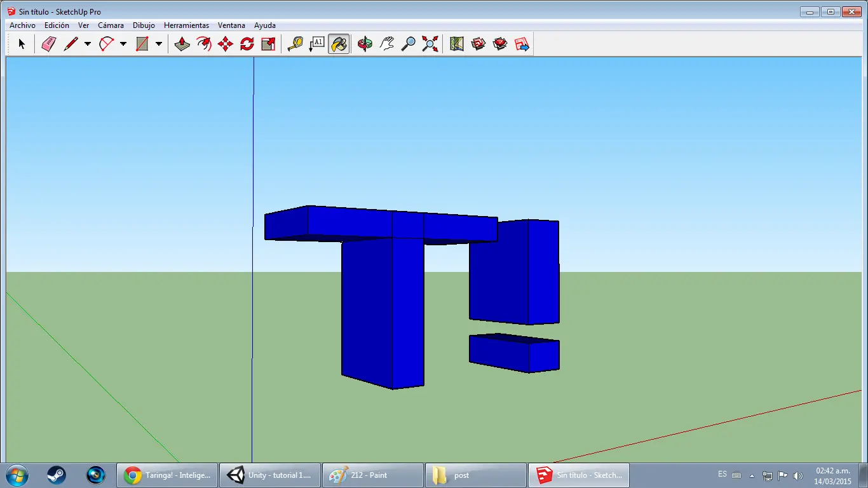Open the Add Location map tool
Viewport: 868px width, 488px height.
[x=457, y=44]
